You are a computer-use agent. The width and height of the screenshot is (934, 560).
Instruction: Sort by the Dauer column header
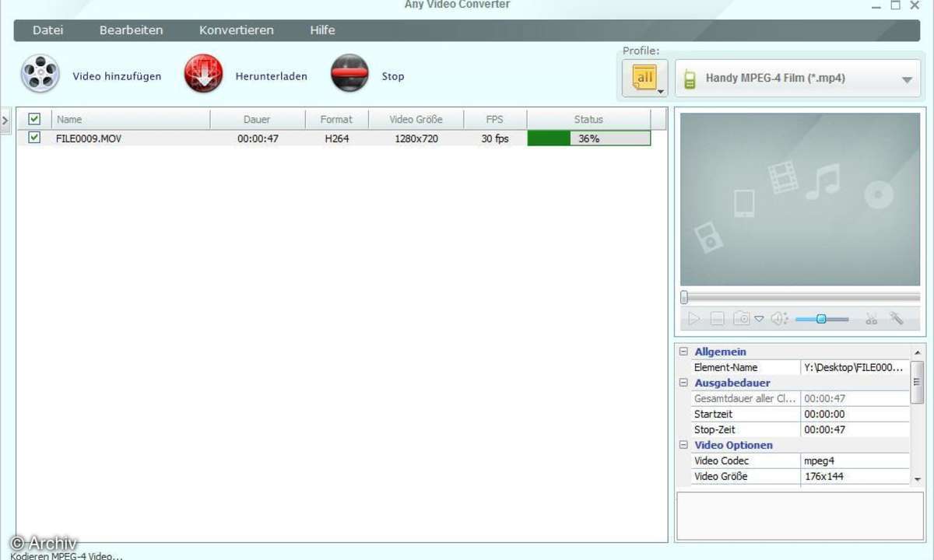257,119
